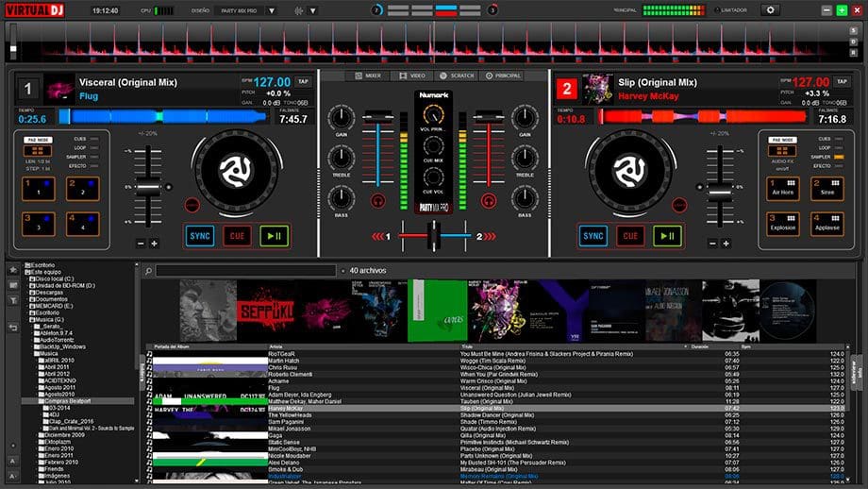Start playback with deck 1 play/pause
868x489 pixels.
click(274, 236)
